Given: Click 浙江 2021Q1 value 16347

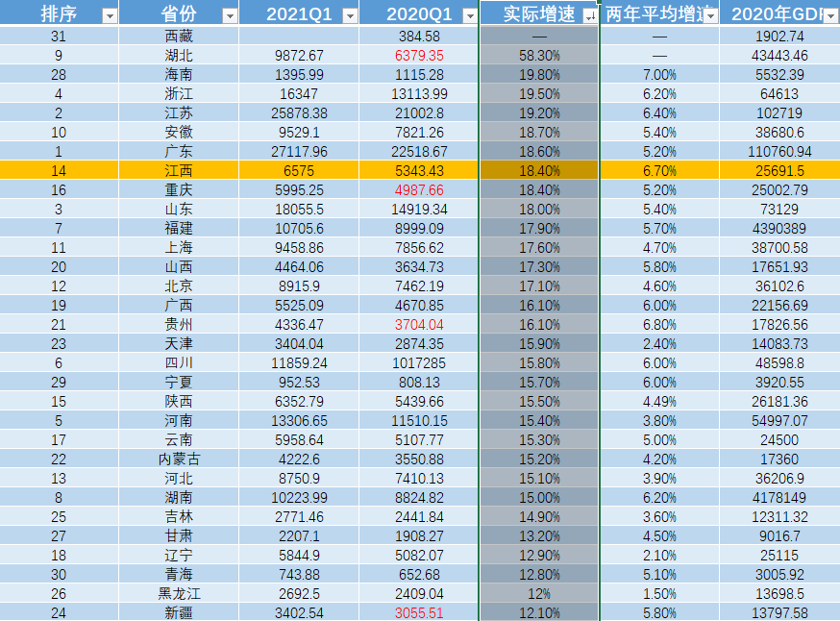Looking at the screenshot, I should click(299, 94).
